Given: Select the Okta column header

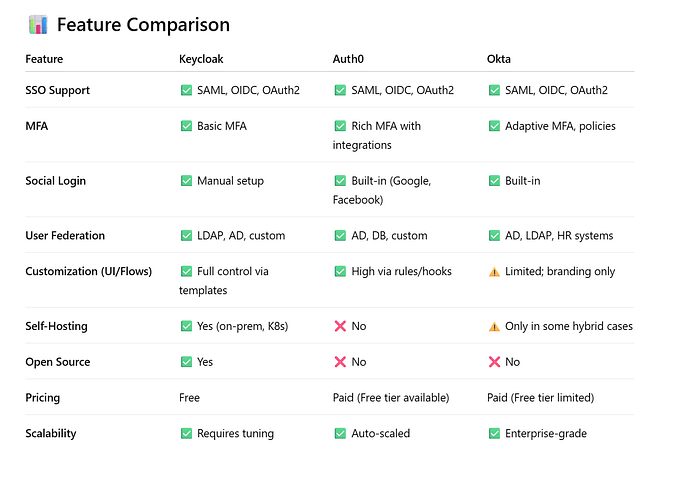Looking at the screenshot, I should (x=499, y=59).
